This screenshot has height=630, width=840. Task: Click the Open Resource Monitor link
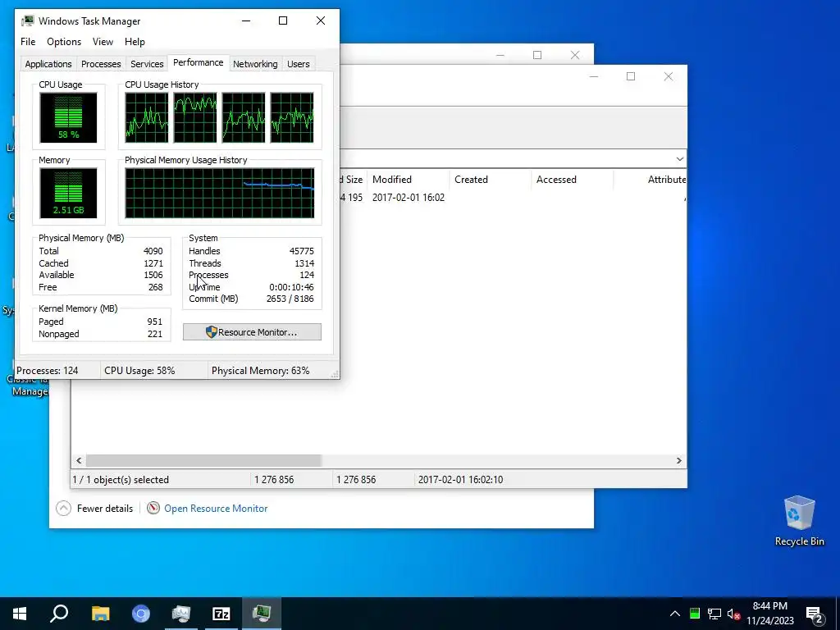[x=216, y=509]
